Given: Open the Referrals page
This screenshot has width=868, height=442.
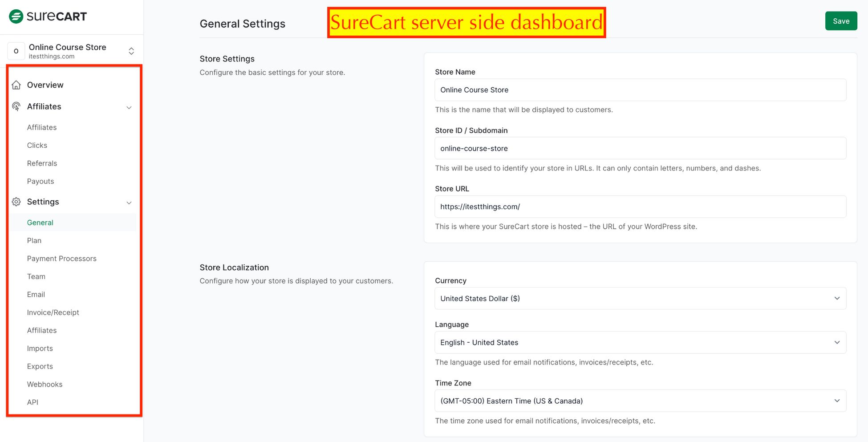Looking at the screenshot, I should click(x=42, y=163).
